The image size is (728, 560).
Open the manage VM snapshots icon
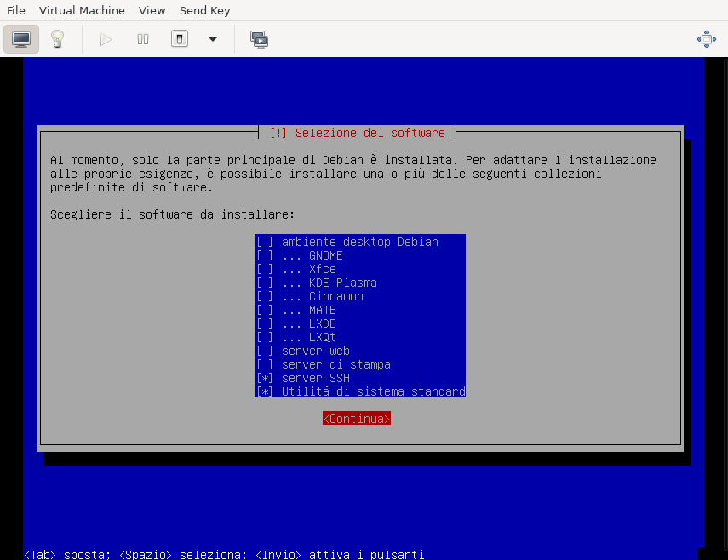[259, 39]
